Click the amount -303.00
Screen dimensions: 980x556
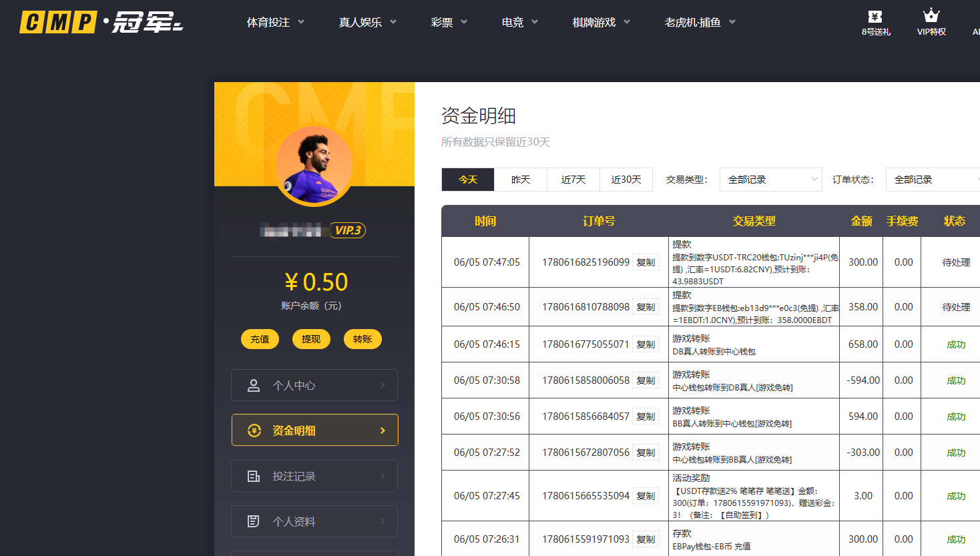pos(863,453)
